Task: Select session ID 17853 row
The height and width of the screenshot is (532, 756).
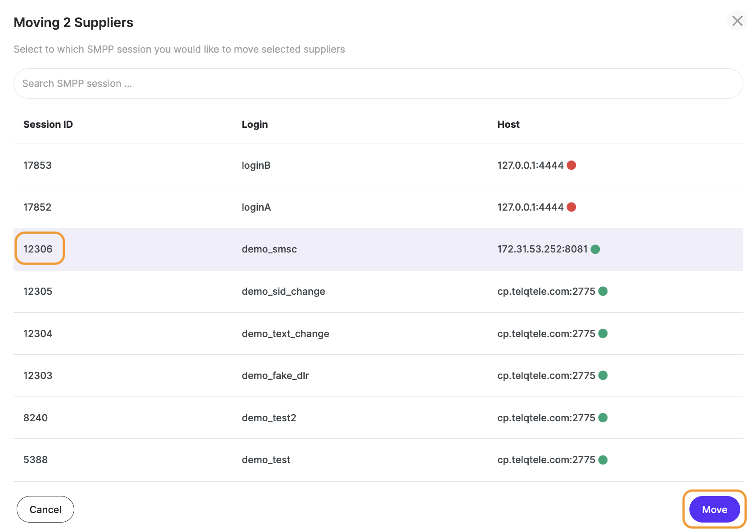Action: [37, 165]
